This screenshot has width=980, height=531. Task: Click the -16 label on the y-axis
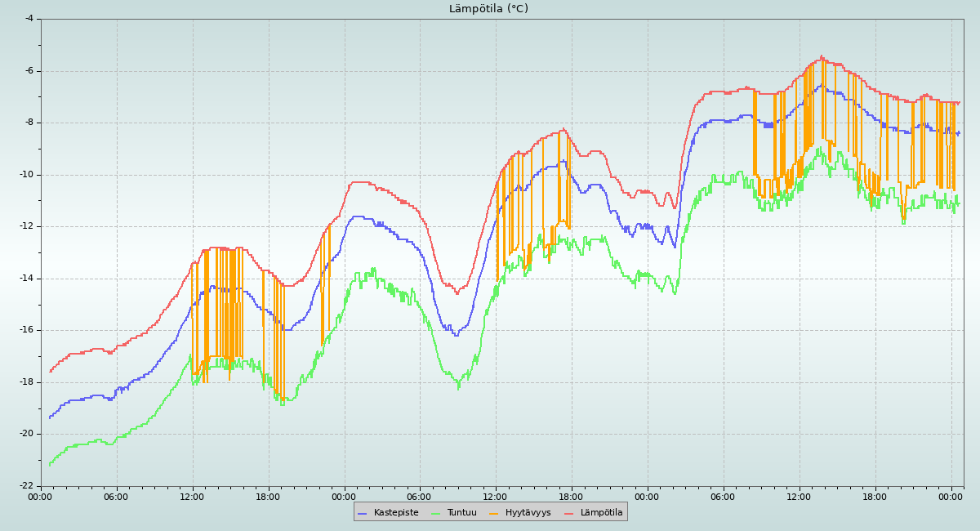click(26, 329)
